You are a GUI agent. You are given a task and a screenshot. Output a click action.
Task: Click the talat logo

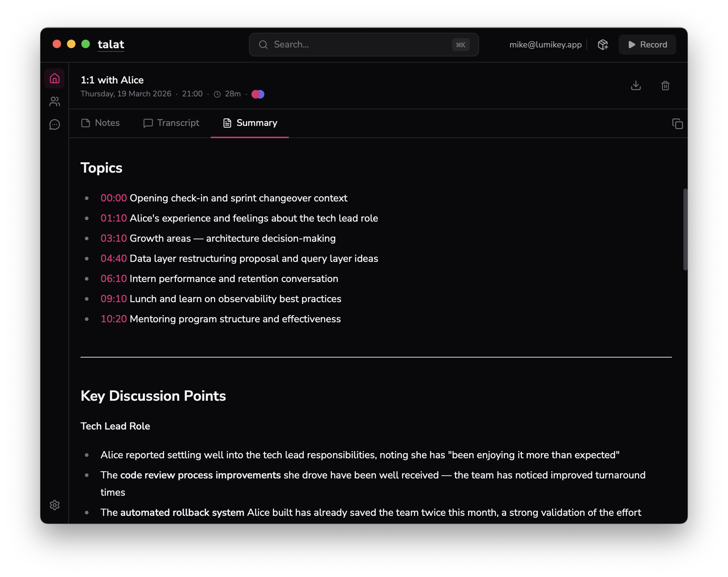coord(111,44)
